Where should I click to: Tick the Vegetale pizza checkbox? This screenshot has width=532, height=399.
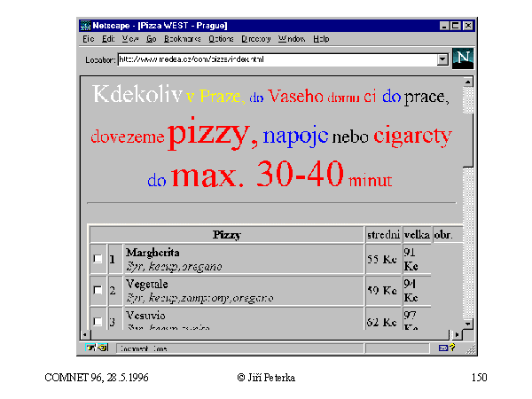tap(98, 290)
